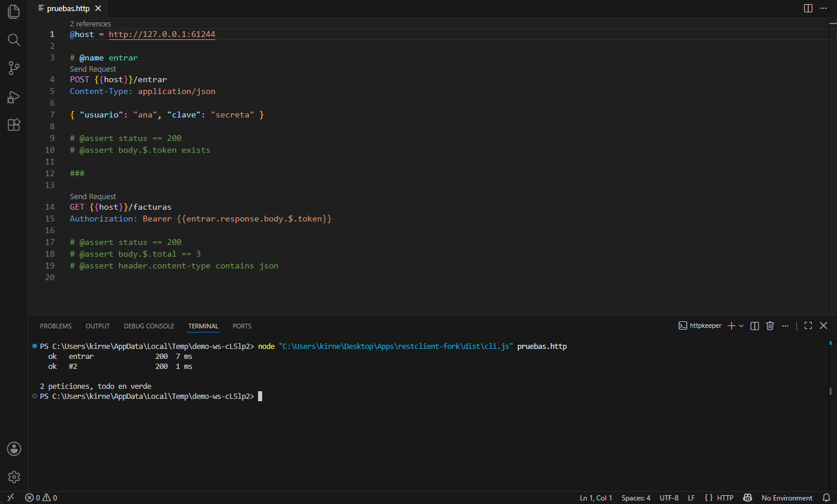Click the '###' separator line
837x504 pixels.
(x=77, y=173)
